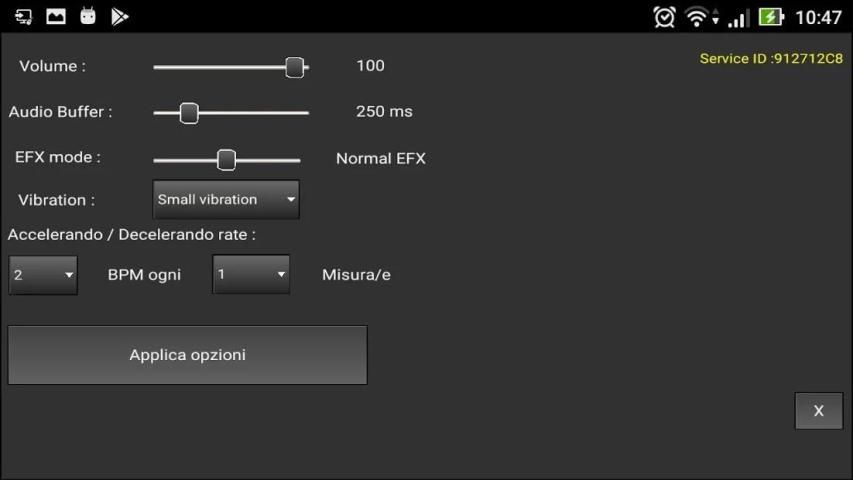This screenshot has height=480, width=853.
Task: Click the yellow Service ID text
Action: click(x=770, y=58)
